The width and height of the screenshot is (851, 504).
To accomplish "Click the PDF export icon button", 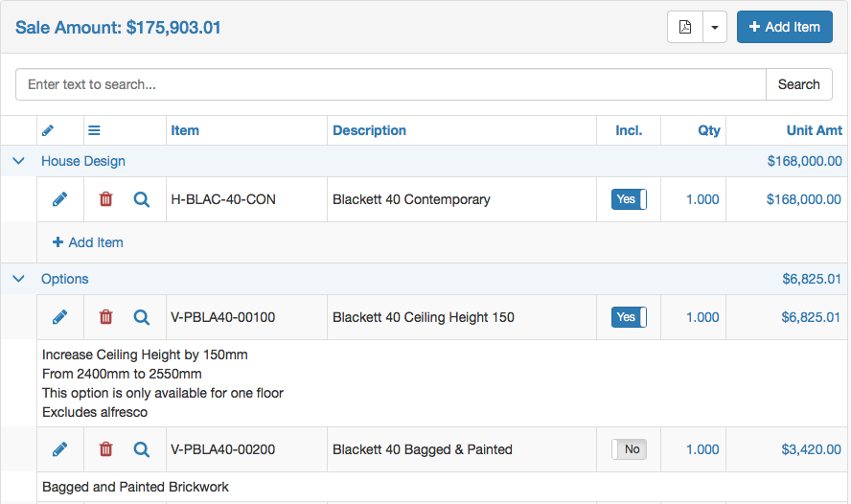I will pos(685,27).
